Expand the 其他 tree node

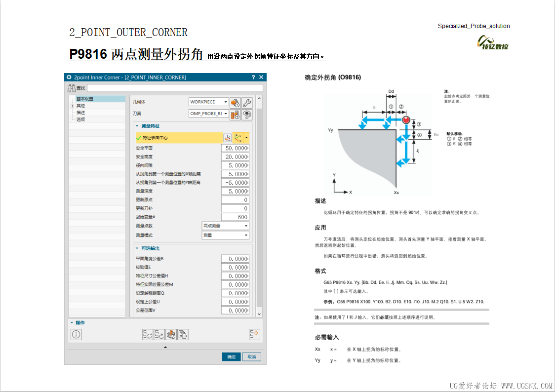(x=72, y=106)
